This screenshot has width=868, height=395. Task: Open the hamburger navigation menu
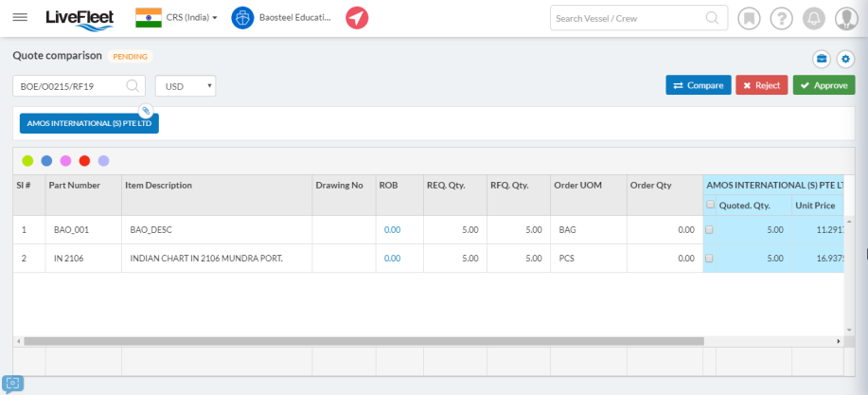(x=20, y=18)
